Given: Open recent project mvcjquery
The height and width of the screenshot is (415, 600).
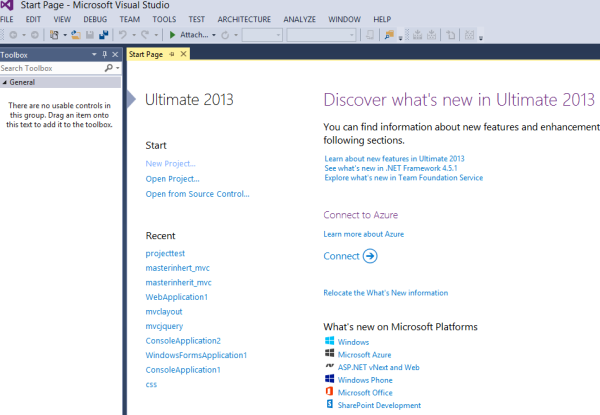Looking at the screenshot, I should coord(164,326).
